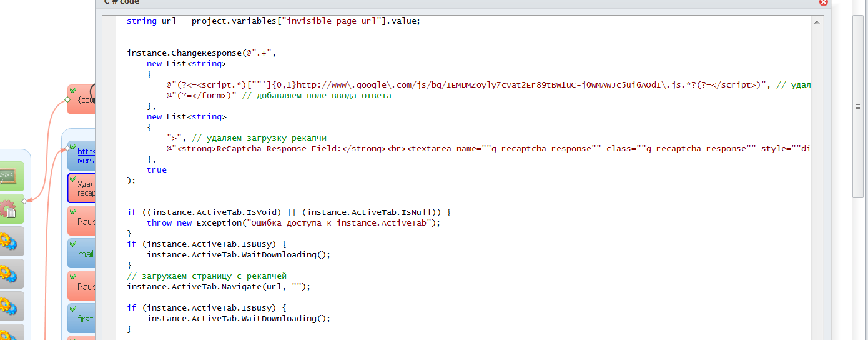Click the comment 'добавляем поле ввода ответа'
This screenshot has height=340, width=868.
[318, 96]
